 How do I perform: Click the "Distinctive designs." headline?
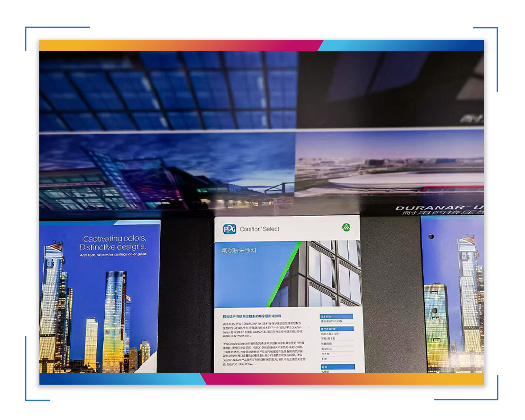click(113, 247)
